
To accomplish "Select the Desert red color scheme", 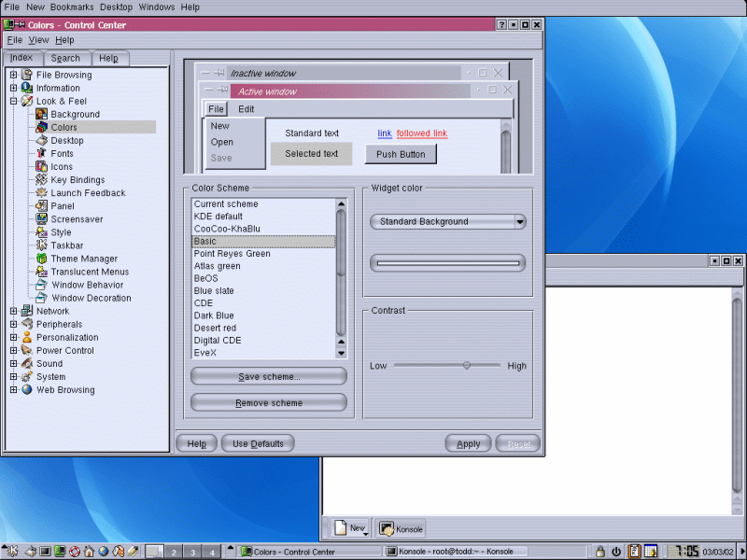I will 263,329.
